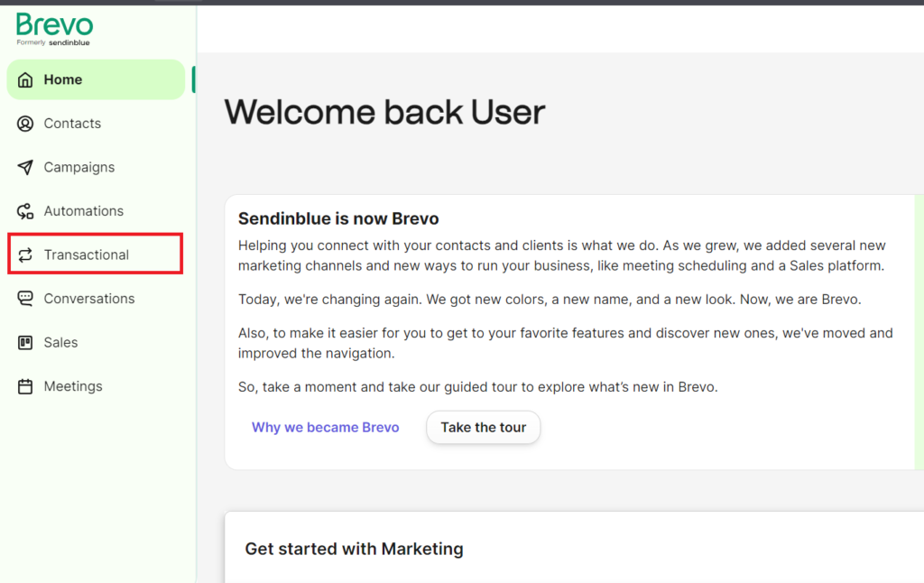
Task: Click the Home house icon
Action: click(25, 79)
